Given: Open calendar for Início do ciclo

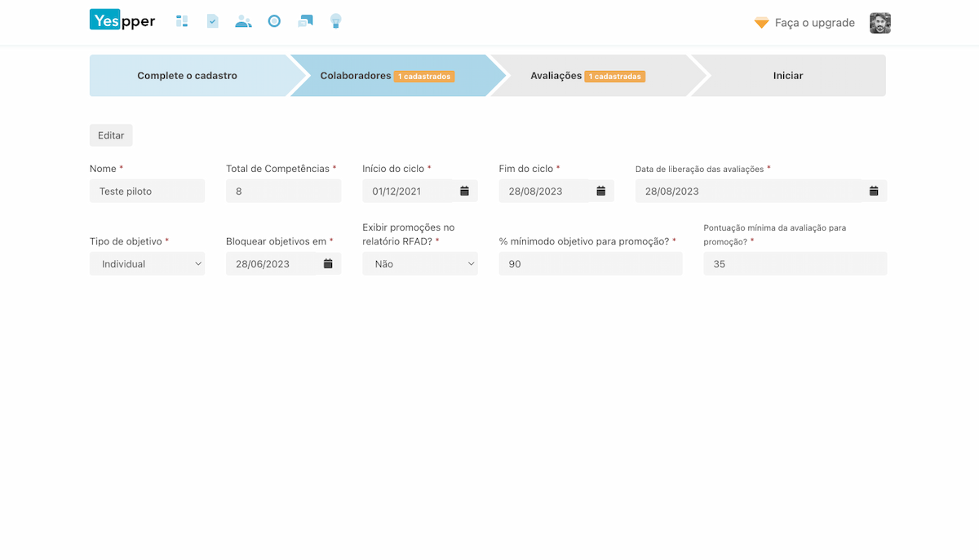Looking at the screenshot, I should [464, 191].
